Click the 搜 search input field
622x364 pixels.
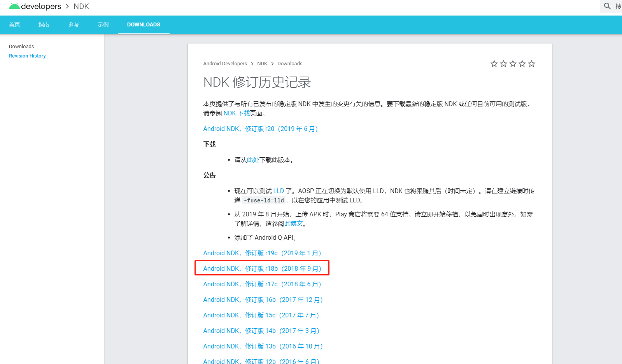[618, 6]
